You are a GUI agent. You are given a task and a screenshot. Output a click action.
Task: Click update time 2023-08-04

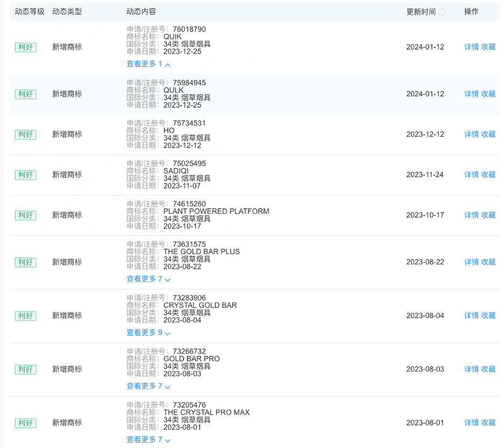click(425, 316)
